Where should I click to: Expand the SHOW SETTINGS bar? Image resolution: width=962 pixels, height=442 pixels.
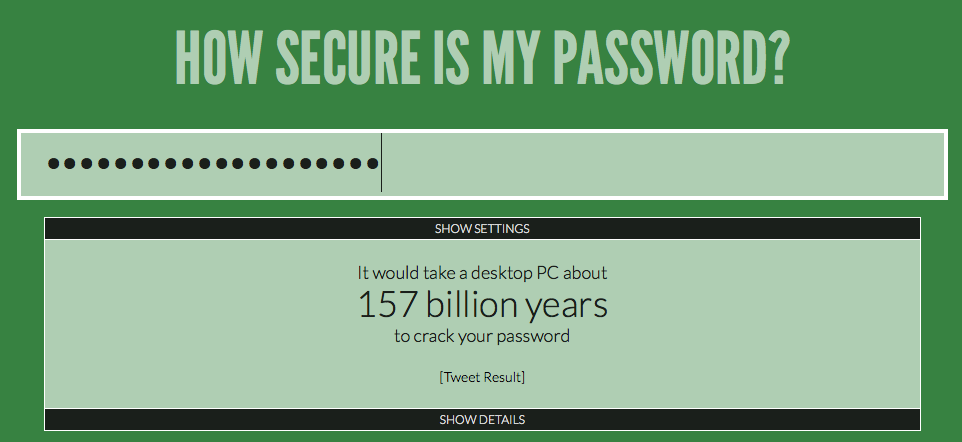pyautogui.click(x=481, y=229)
